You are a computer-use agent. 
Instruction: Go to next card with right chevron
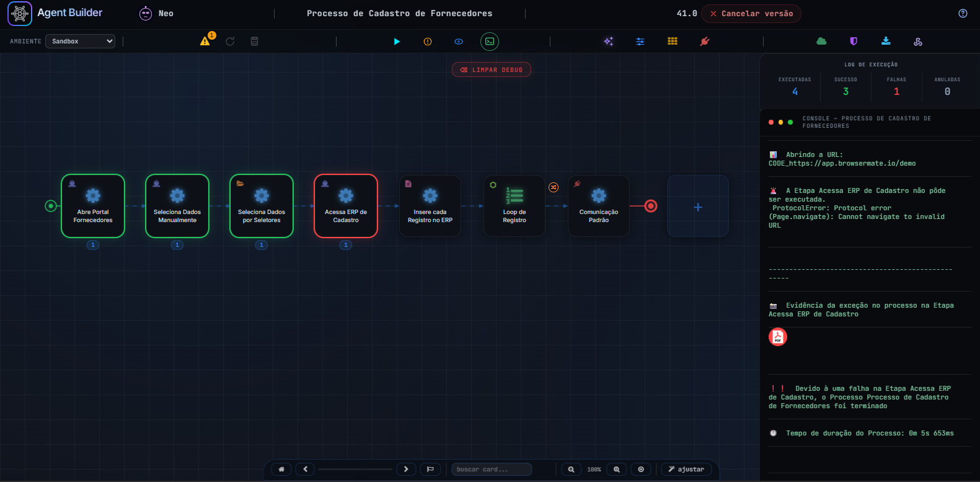tap(406, 469)
